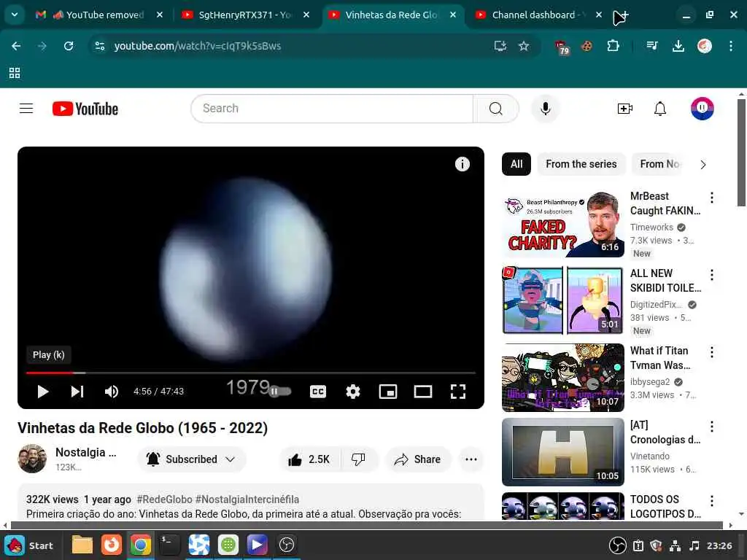The height and width of the screenshot is (560, 747).
Task: Bookmark this page with the star
Action: [x=524, y=46]
